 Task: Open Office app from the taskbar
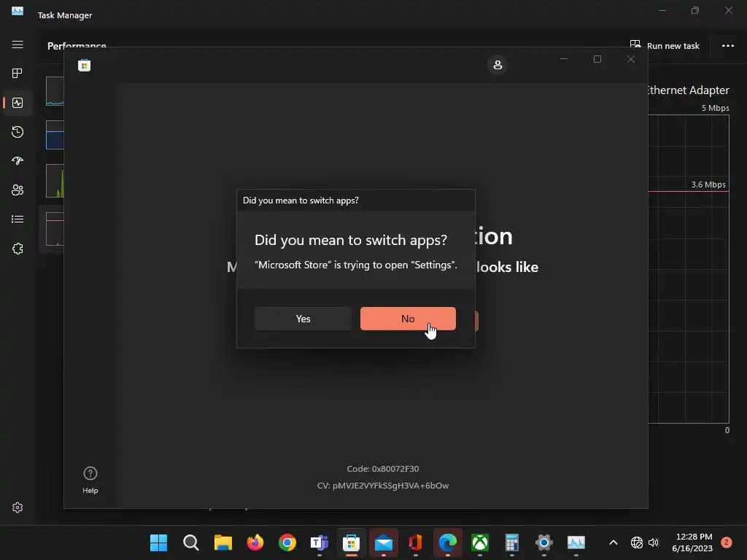point(415,542)
